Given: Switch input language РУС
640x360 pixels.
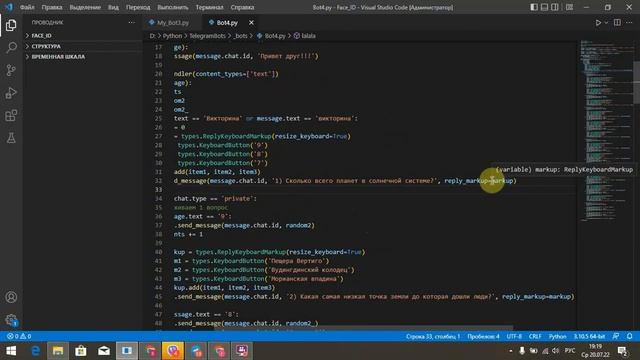Looking at the screenshot, I should [x=570, y=351].
